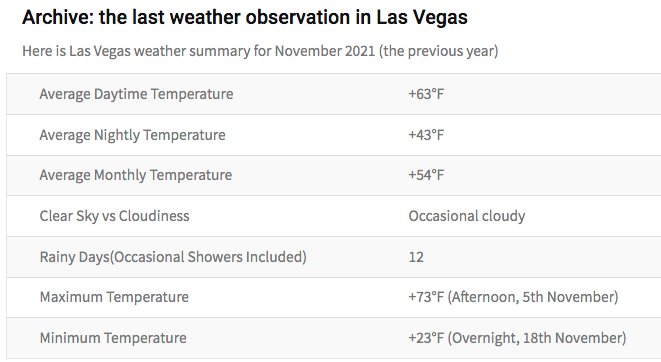661x362 pixels.
Task: Select the November 2021 summary subtitle text
Action: click(260, 51)
